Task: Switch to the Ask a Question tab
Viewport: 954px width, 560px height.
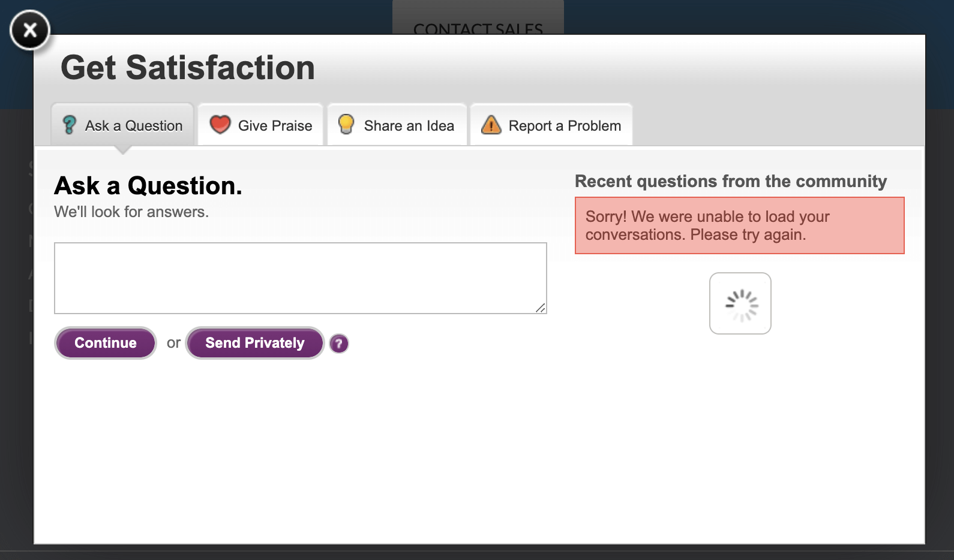Action: pos(122,125)
